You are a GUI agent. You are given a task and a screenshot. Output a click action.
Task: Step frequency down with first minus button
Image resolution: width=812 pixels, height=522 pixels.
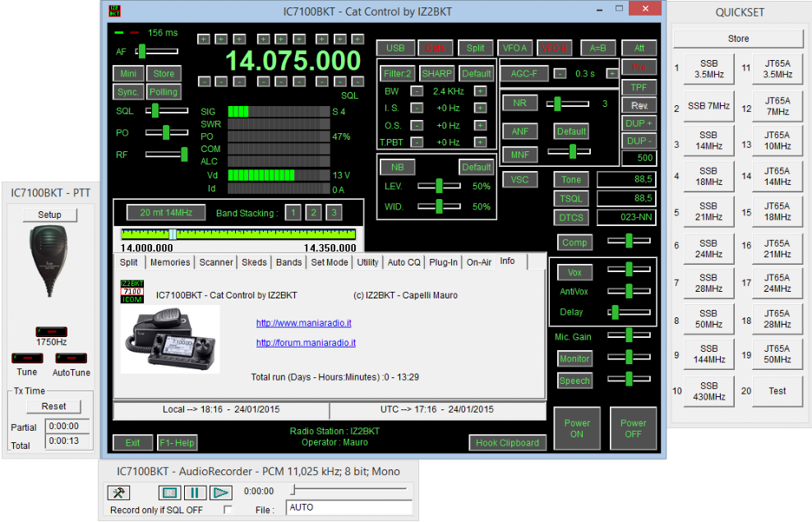click(204, 82)
